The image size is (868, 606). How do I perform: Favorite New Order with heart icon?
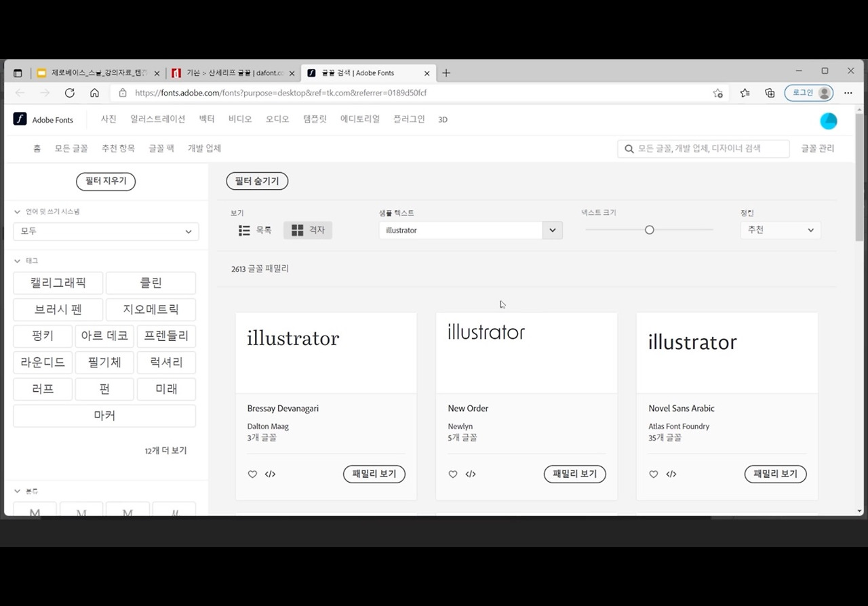pos(453,474)
